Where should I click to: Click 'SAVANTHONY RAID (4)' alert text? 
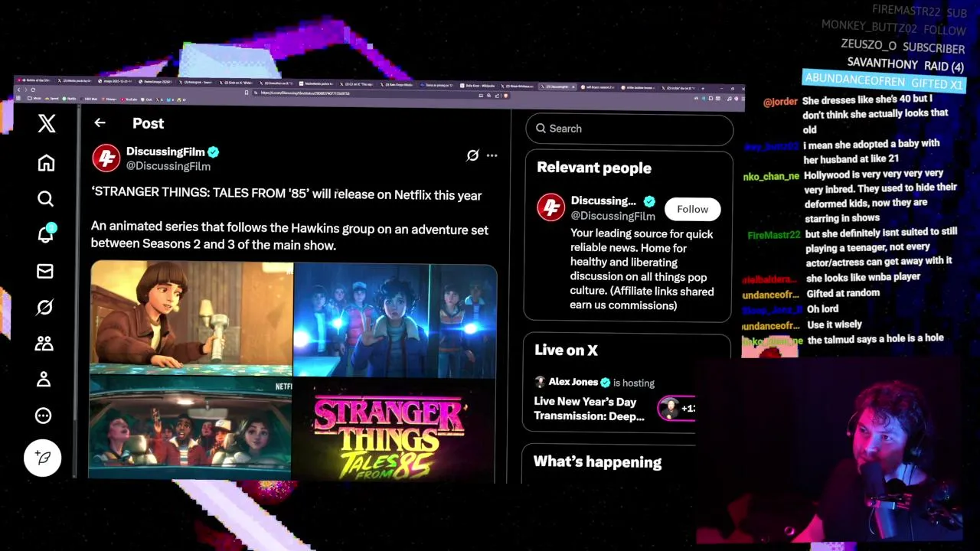click(905, 64)
